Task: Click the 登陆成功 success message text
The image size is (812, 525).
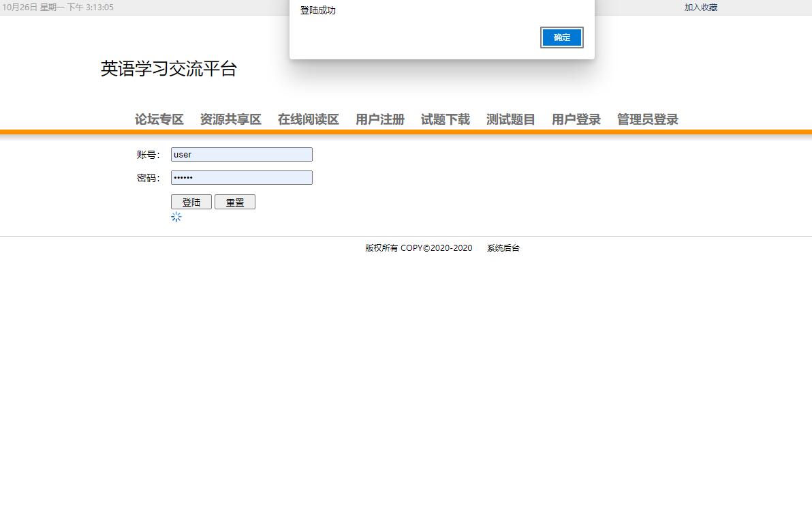Action: [318, 10]
